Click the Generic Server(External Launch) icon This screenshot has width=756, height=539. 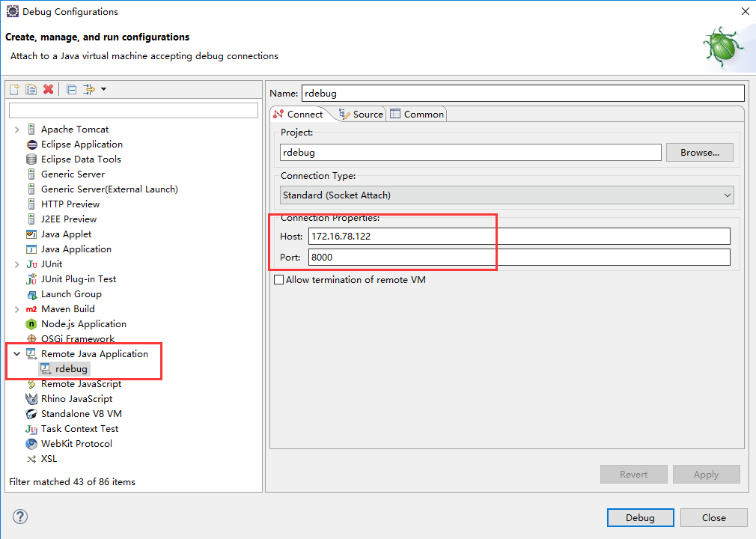(x=31, y=189)
